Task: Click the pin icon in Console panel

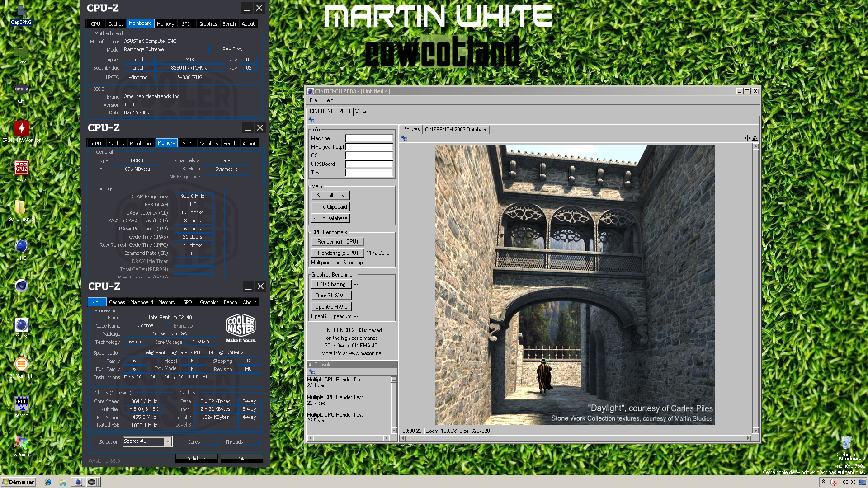Action: (311, 372)
